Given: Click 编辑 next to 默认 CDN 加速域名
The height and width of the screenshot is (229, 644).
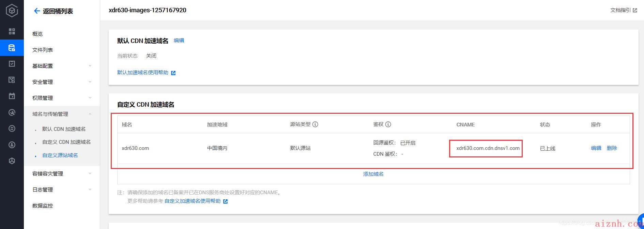Looking at the screenshot, I should click(179, 40).
